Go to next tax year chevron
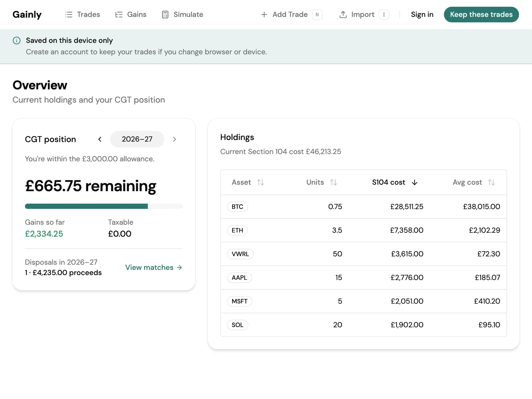This screenshot has width=532, height=399. pos(175,139)
